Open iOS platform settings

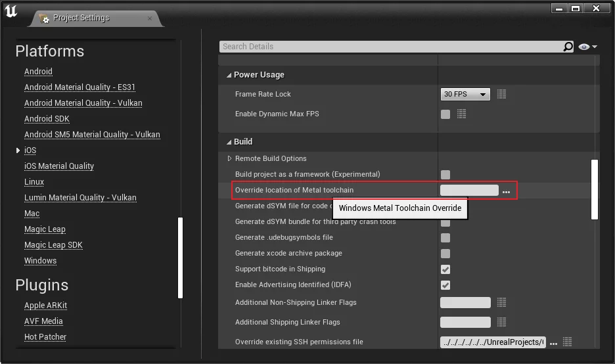tap(30, 150)
